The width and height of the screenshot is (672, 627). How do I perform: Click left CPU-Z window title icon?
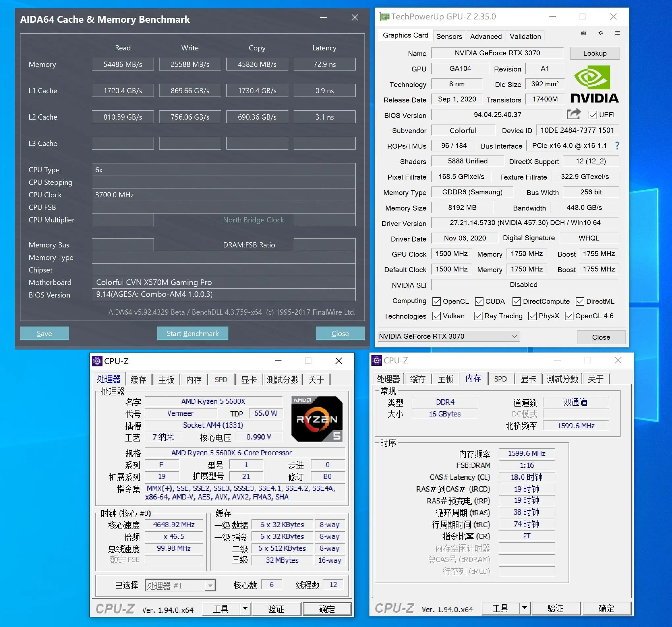(97, 361)
